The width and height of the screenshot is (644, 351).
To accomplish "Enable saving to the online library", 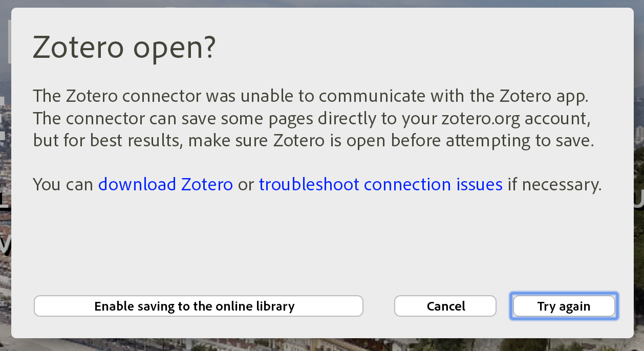I will [x=198, y=306].
